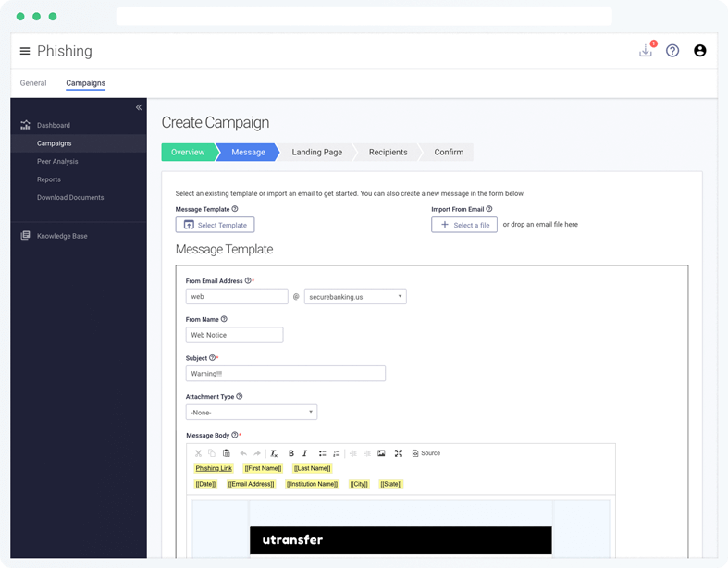
Task: Switch editor to Source view
Action: (x=426, y=453)
